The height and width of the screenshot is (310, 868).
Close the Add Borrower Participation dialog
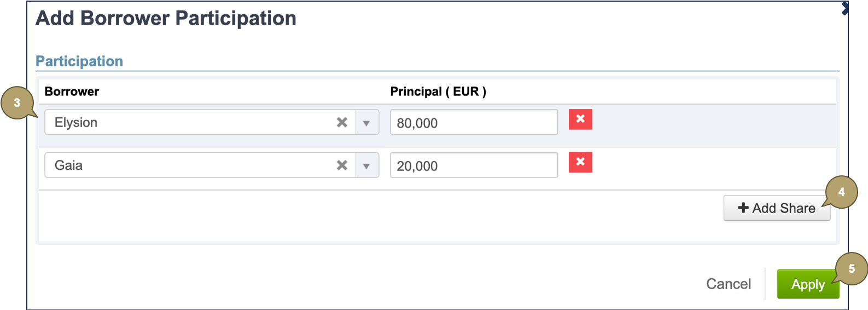845,8
